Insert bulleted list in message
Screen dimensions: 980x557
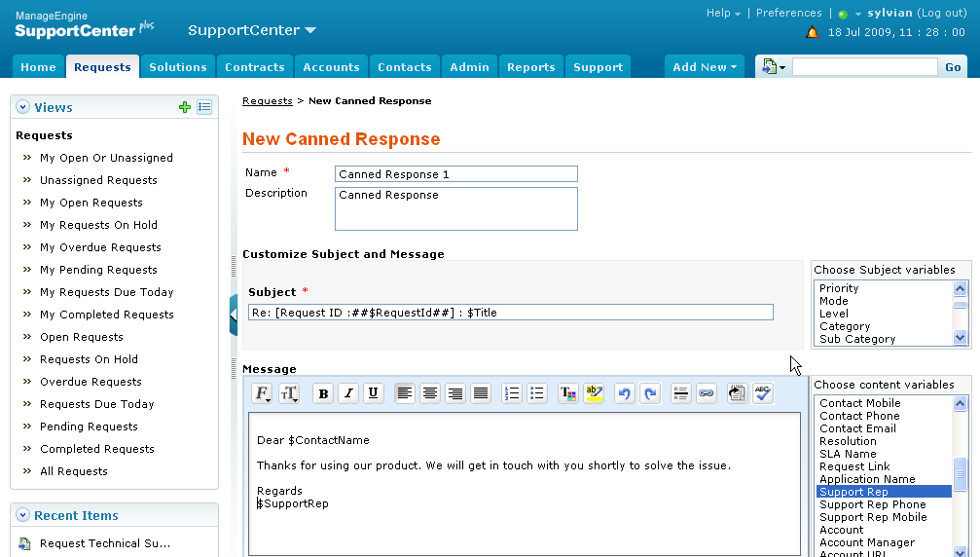pyautogui.click(x=537, y=393)
